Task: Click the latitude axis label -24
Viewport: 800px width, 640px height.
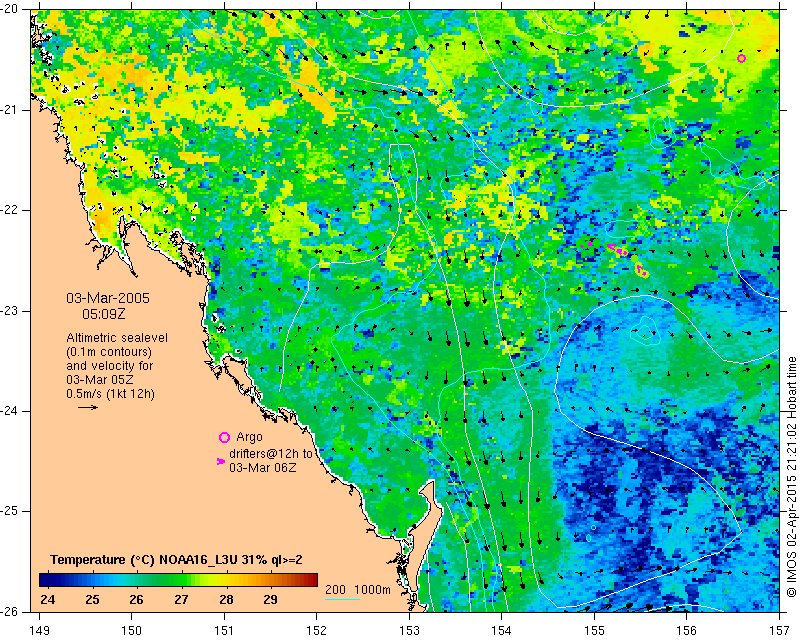Action: 9,411
